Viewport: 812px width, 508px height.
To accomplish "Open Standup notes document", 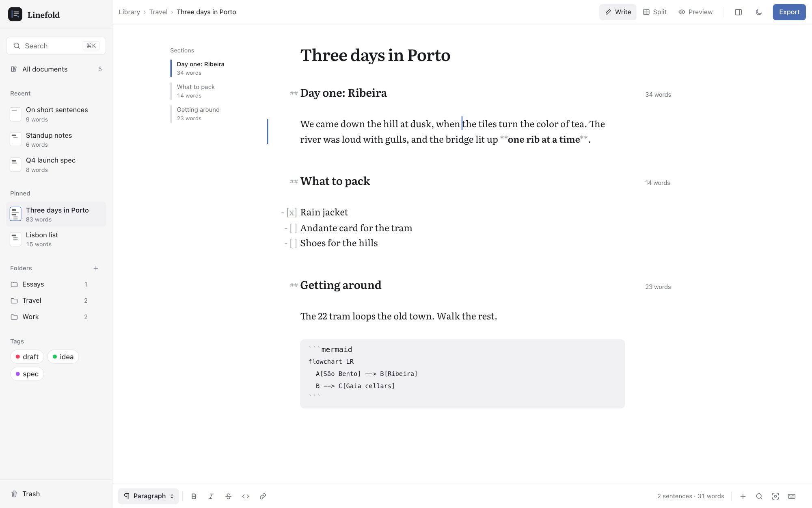I will [56, 139].
